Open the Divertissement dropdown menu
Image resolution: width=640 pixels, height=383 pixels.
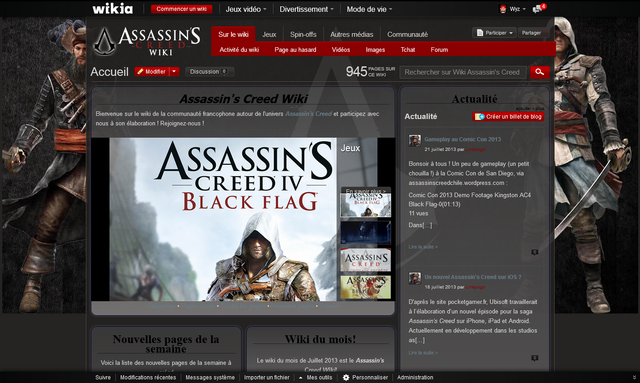tap(306, 9)
